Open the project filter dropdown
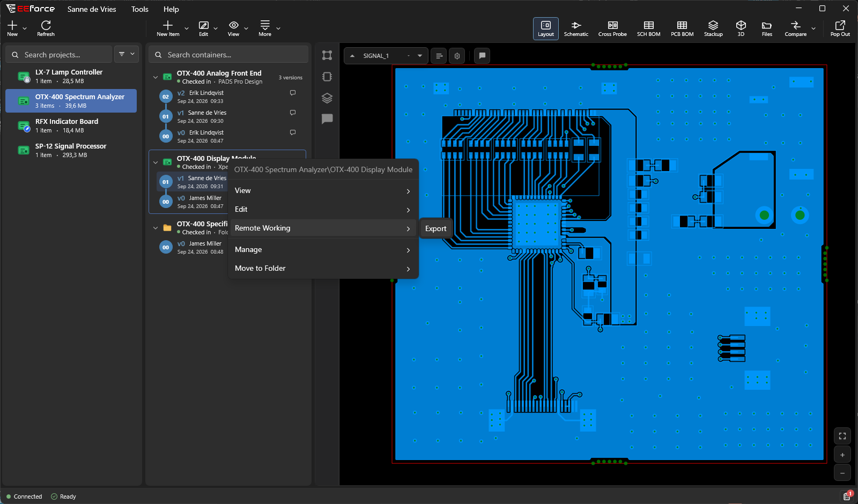 127,54
